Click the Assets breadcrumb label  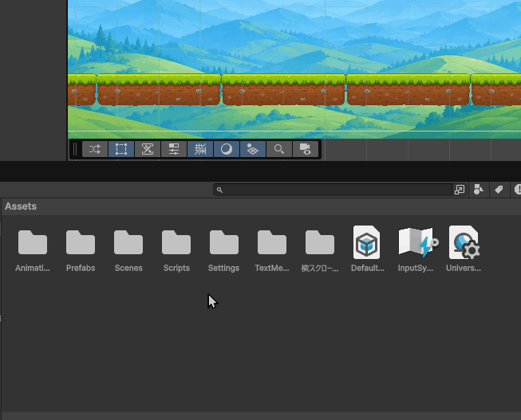tap(21, 206)
